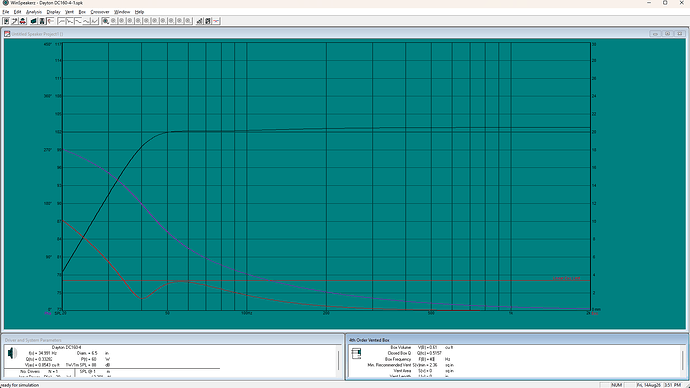Click the Ready for simulation status text
This screenshot has width=690, height=388.
[19, 385]
